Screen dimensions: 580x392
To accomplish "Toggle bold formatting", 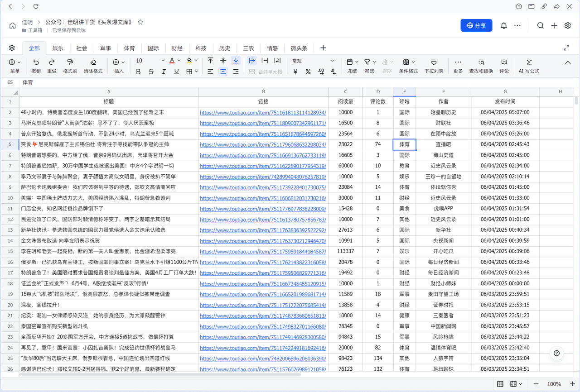I will (138, 72).
